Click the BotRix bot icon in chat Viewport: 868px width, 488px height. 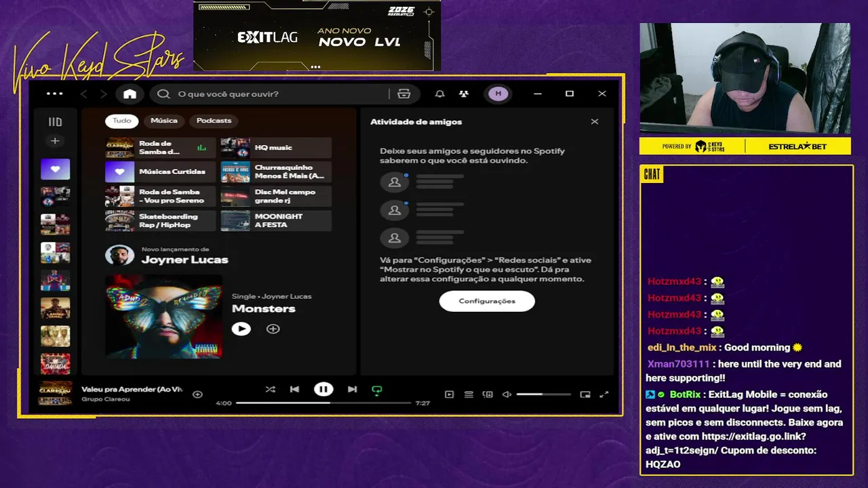(650, 394)
